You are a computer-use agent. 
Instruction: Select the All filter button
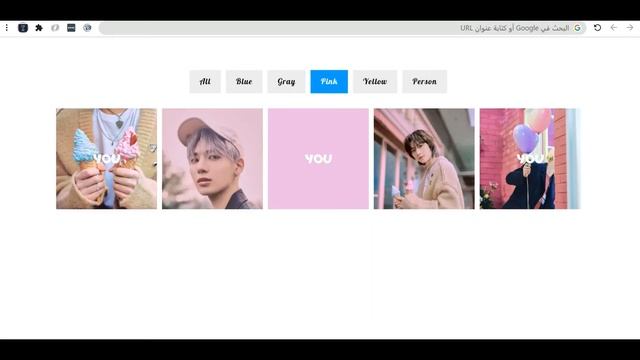click(205, 82)
